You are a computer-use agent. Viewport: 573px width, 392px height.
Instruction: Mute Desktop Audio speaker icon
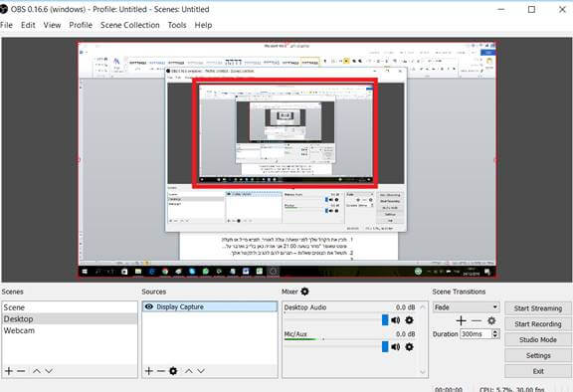tap(395, 320)
